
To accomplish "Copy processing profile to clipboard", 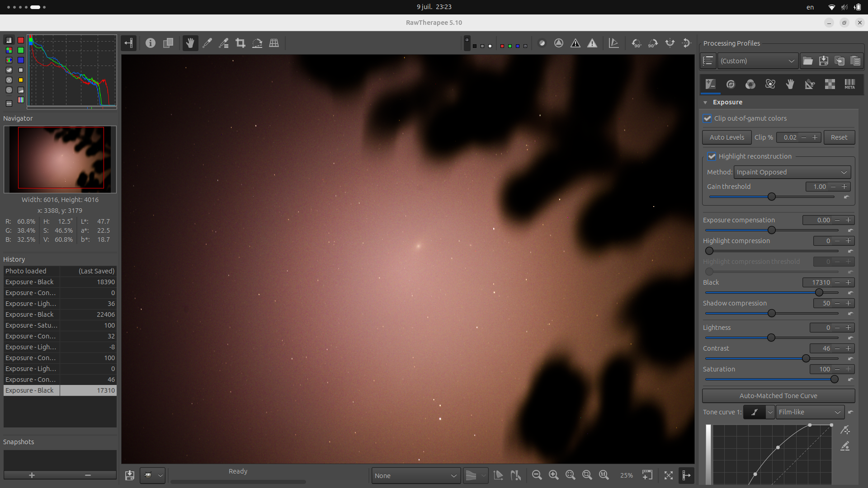I will tap(840, 61).
